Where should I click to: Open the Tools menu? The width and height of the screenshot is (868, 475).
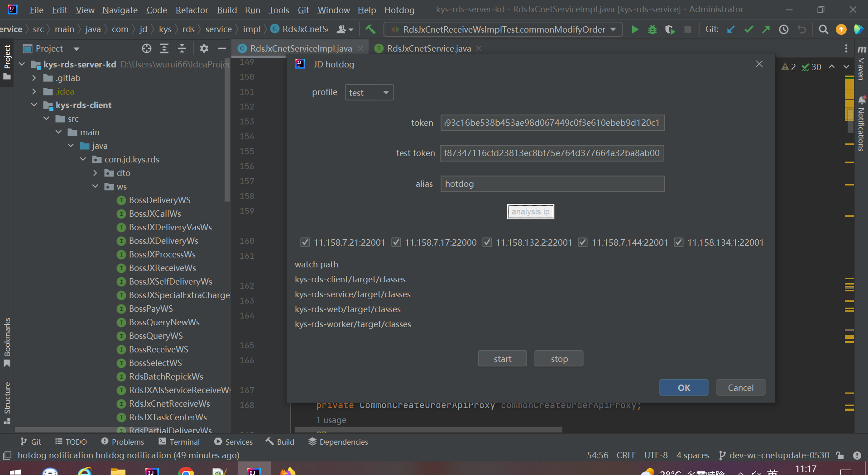pos(278,10)
